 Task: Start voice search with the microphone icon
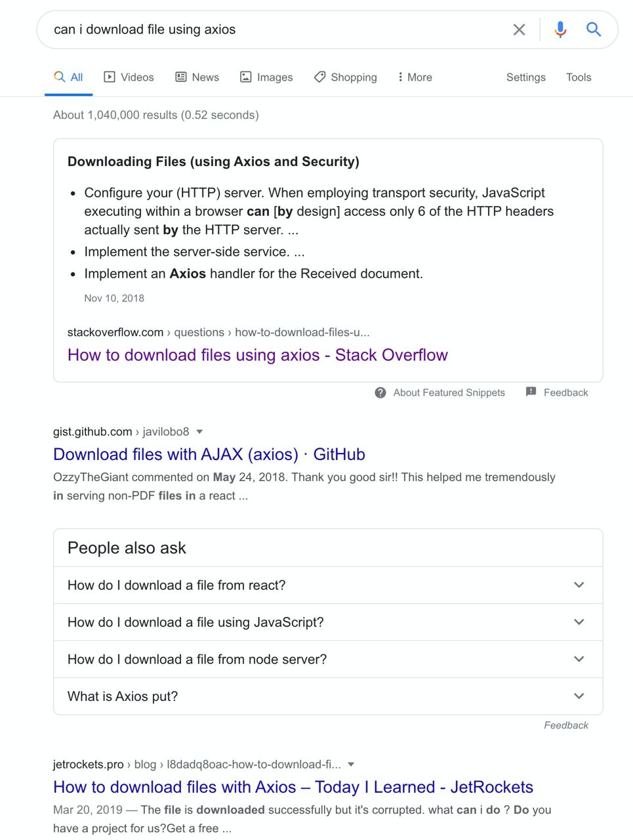(x=560, y=30)
